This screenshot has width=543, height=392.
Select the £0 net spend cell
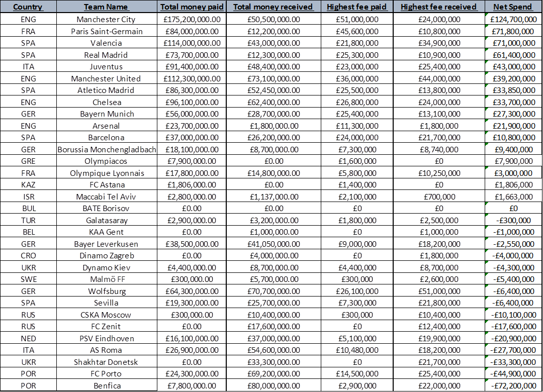513,208
